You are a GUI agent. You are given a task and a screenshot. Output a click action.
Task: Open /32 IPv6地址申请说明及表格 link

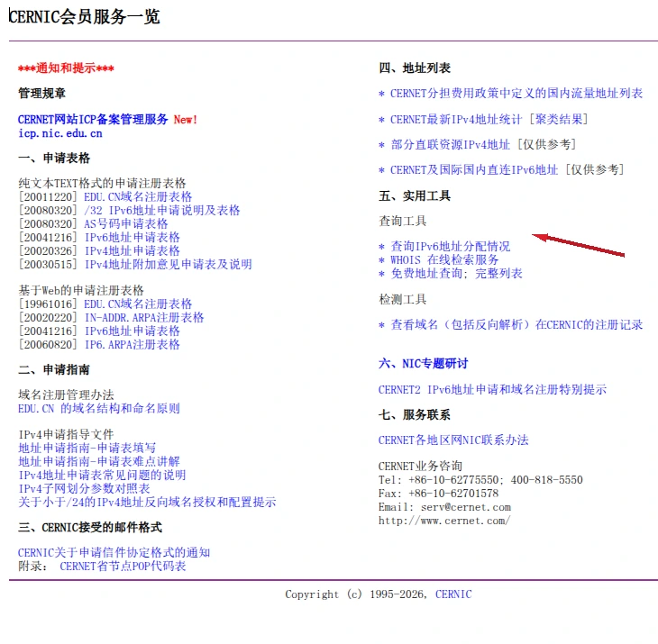(162, 210)
